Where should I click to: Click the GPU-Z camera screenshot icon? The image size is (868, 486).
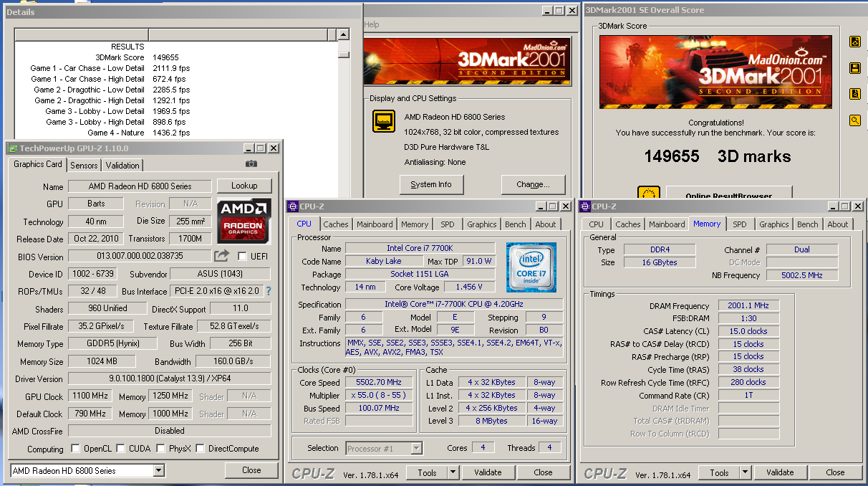pos(251,163)
